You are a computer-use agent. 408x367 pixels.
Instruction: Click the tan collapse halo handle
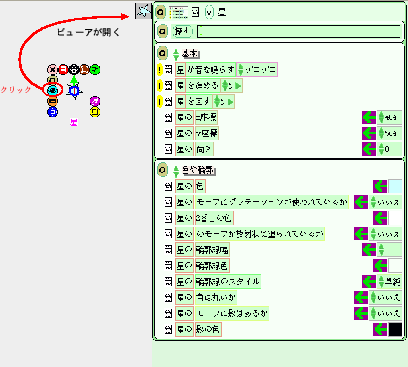[x=52, y=80]
